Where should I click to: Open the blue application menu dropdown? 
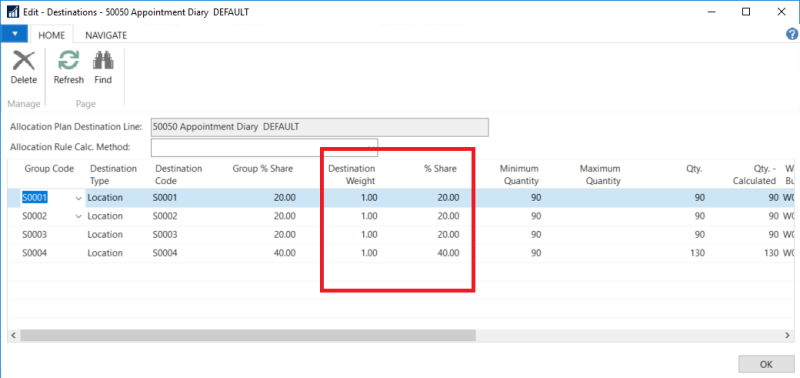pyautogui.click(x=14, y=34)
